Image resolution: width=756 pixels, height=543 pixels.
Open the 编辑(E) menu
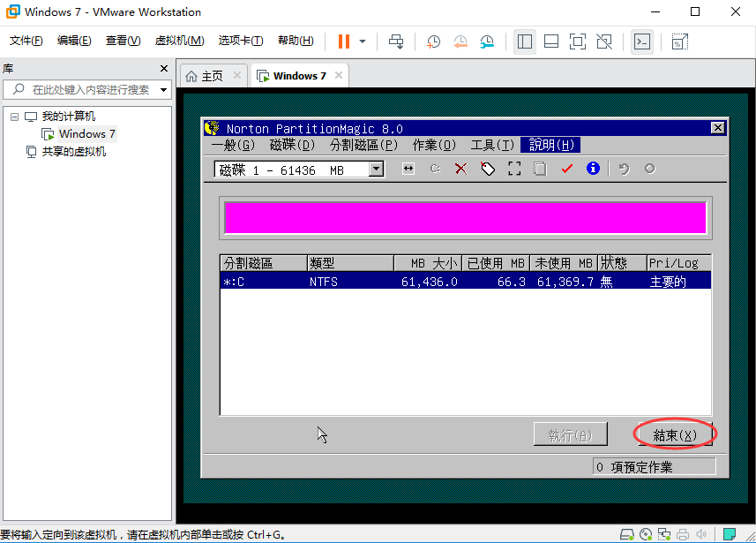click(x=74, y=41)
